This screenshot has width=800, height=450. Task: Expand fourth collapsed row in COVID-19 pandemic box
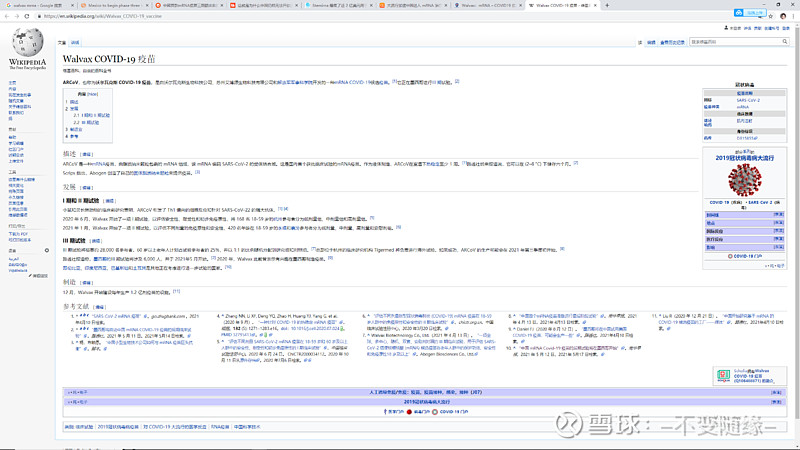pos(779,239)
